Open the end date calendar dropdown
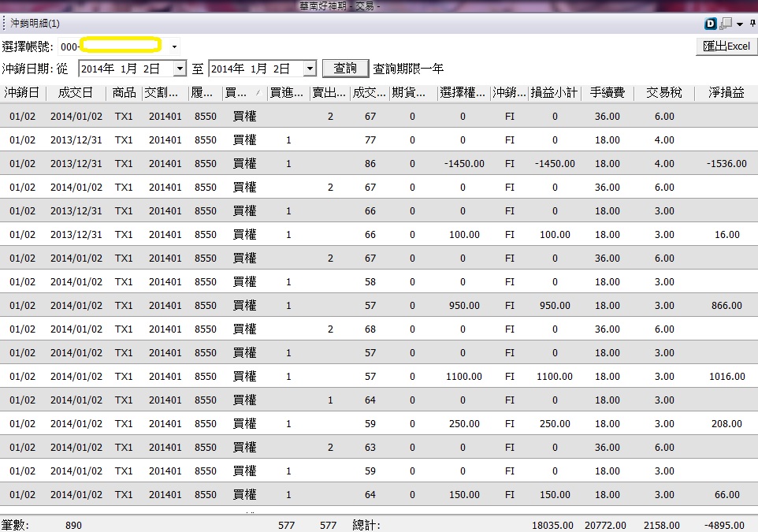Image resolution: width=758 pixels, height=532 pixels. pos(310,69)
